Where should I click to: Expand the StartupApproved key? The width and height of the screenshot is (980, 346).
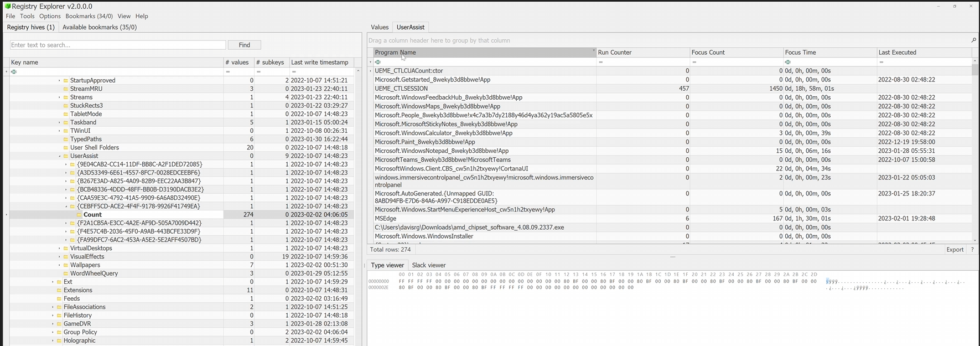[x=59, y=80]
